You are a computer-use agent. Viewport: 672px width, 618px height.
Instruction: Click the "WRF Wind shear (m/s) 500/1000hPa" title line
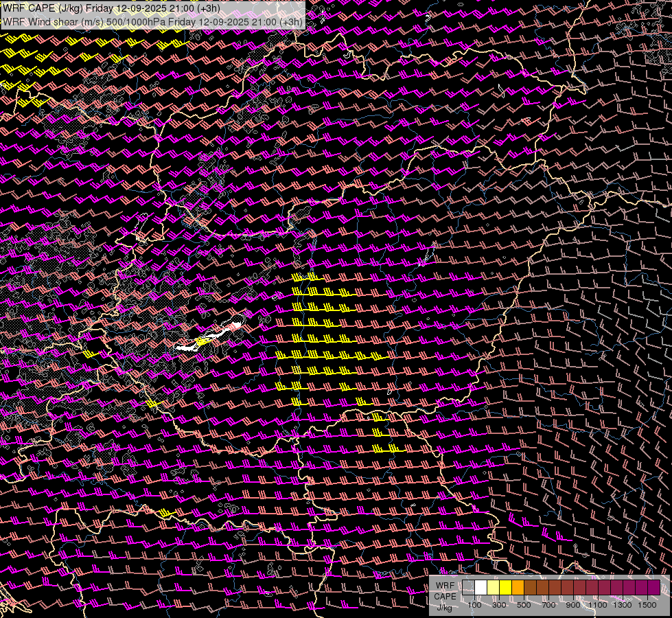pos(152,22)
